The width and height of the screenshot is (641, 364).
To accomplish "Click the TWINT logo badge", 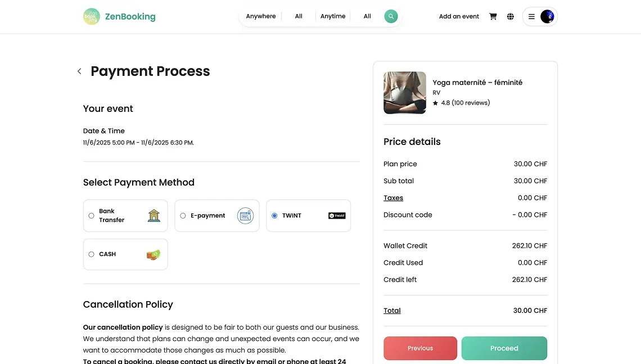I will 337,215.
